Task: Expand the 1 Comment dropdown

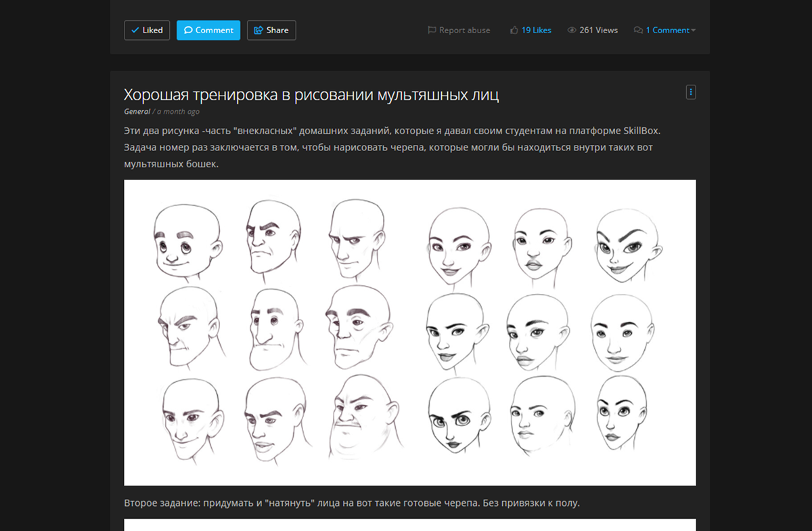Action: click(670, 30)
